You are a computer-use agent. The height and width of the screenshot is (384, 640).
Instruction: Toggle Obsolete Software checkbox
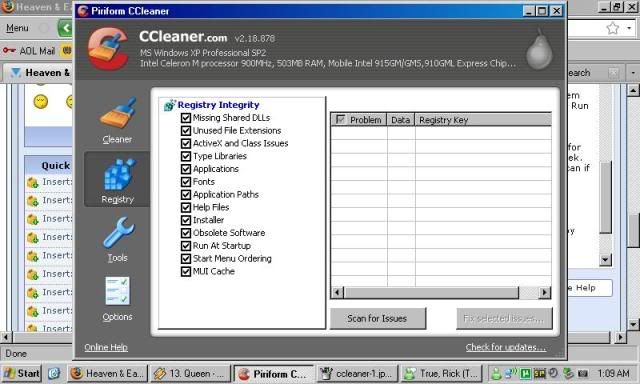(x=186, y=233)
